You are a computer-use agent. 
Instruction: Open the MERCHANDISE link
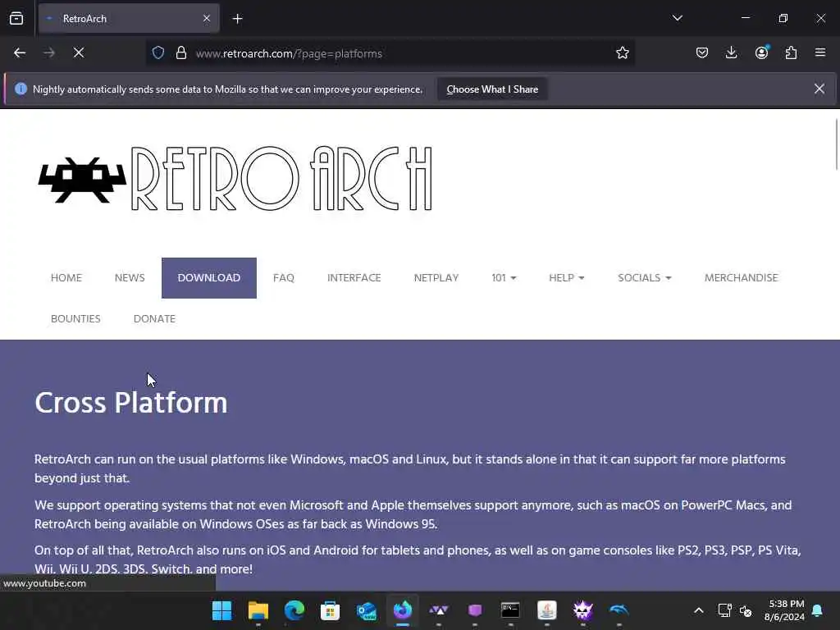click(x=741, y=278)
